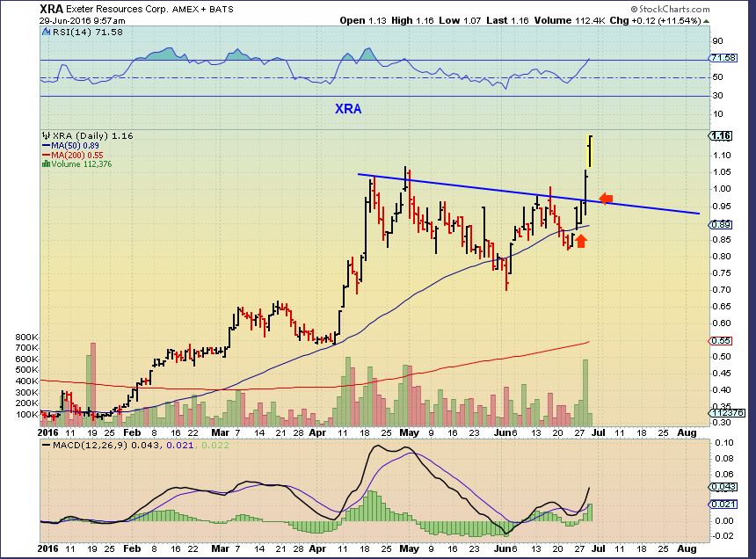Click the 1.00 price axis label
The width and height of the screenshot is (756, 559).
pyautogui.click(x=722, y=188)
